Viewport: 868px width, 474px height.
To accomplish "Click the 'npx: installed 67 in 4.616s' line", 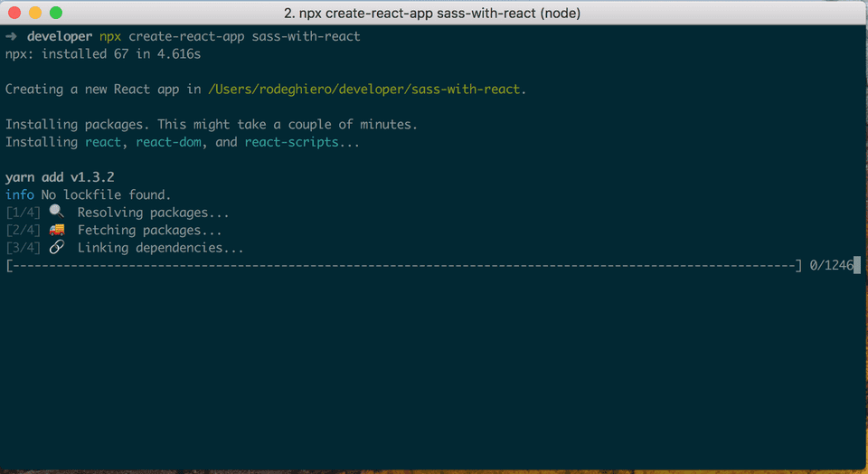I will pyautogui.click(x=103, y=54).
